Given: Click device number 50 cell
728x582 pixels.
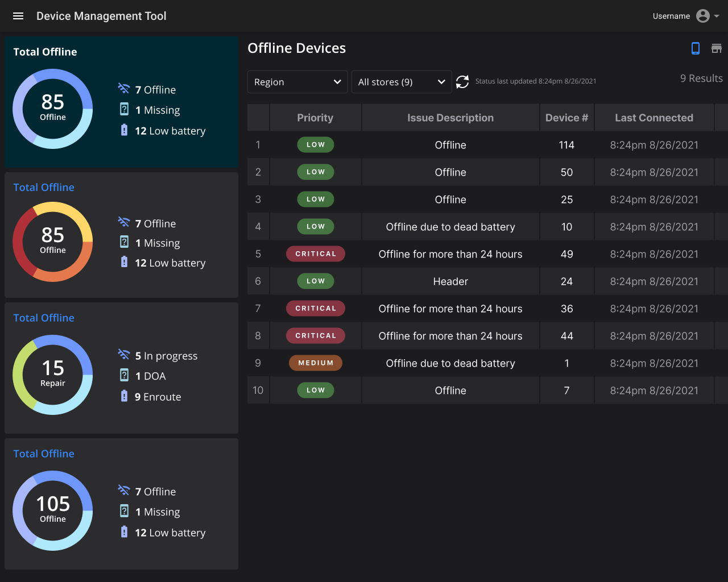Looking at the screenshot, I should tap(566, 172).
